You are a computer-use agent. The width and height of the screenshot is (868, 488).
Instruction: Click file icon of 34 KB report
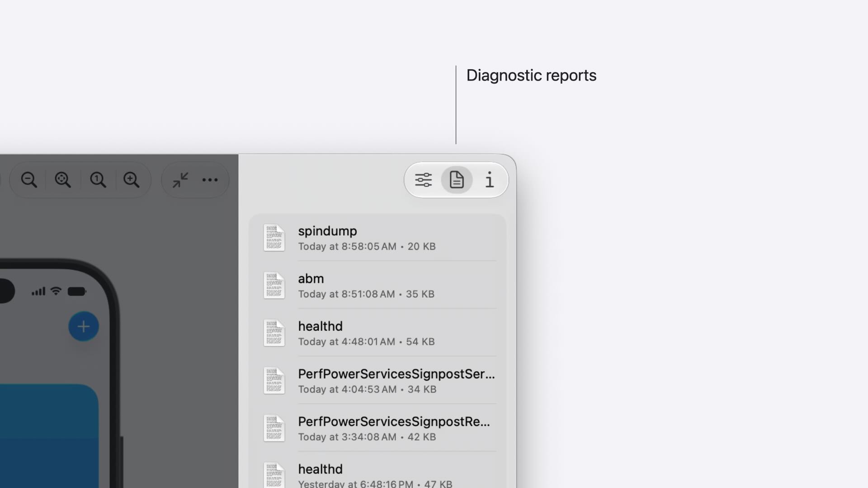pos(274,380)
